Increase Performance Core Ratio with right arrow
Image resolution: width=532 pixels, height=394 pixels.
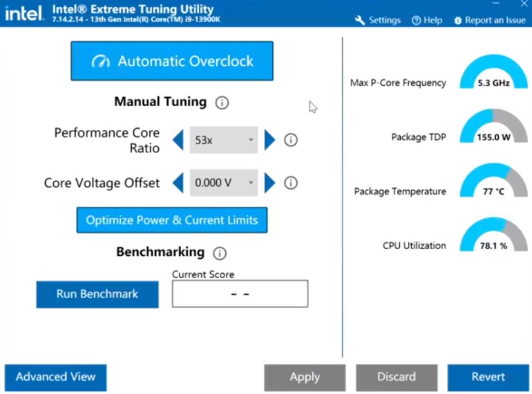pos(269,140)
